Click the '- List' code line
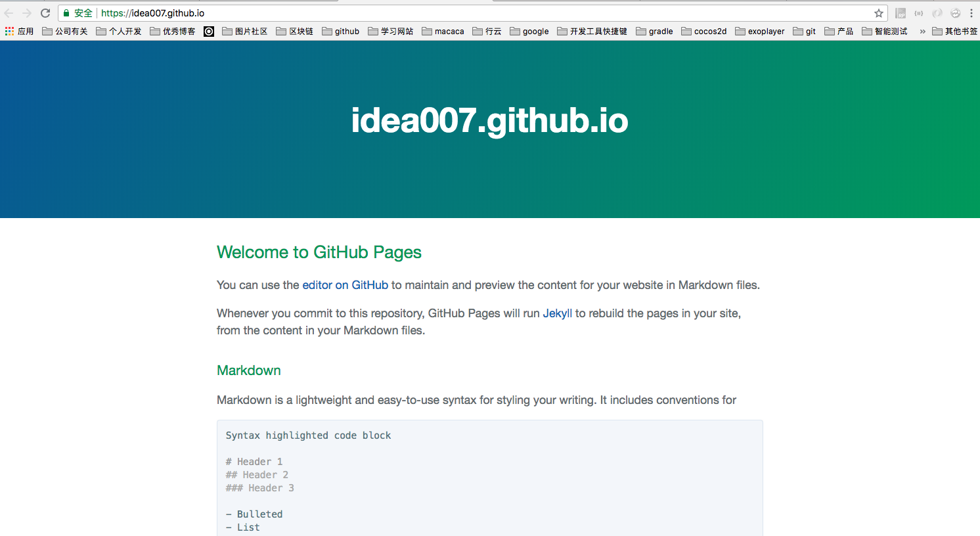This screenshot has width=980, height=536. (243, 527)
